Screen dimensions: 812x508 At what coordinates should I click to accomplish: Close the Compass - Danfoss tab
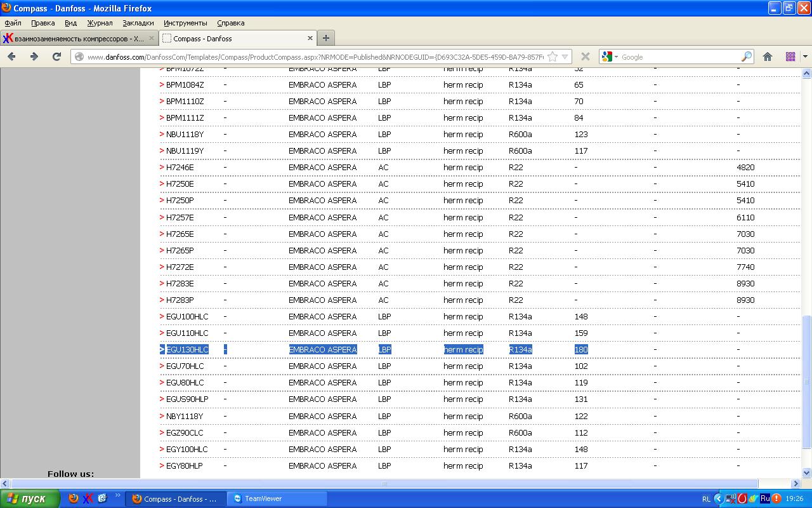click(310, 38)
